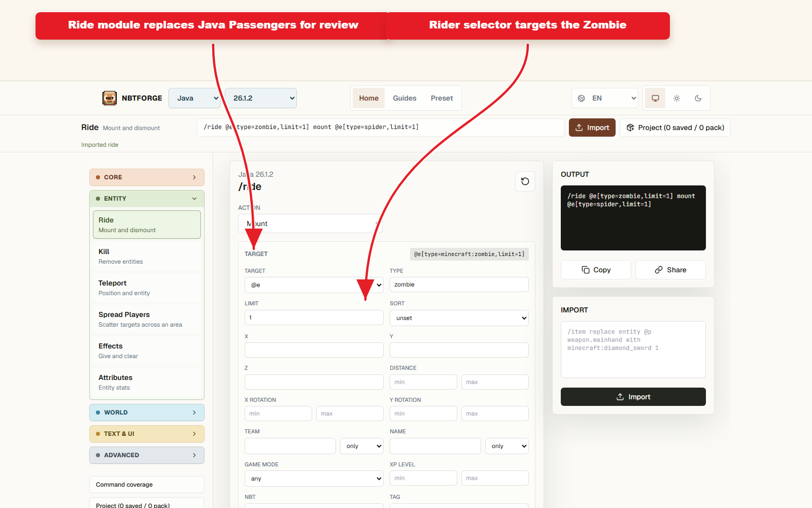The width and height of the screenshot is (812, 508).
Task: Open the Target @e selector dropdown
Action: tap(314, 285)
